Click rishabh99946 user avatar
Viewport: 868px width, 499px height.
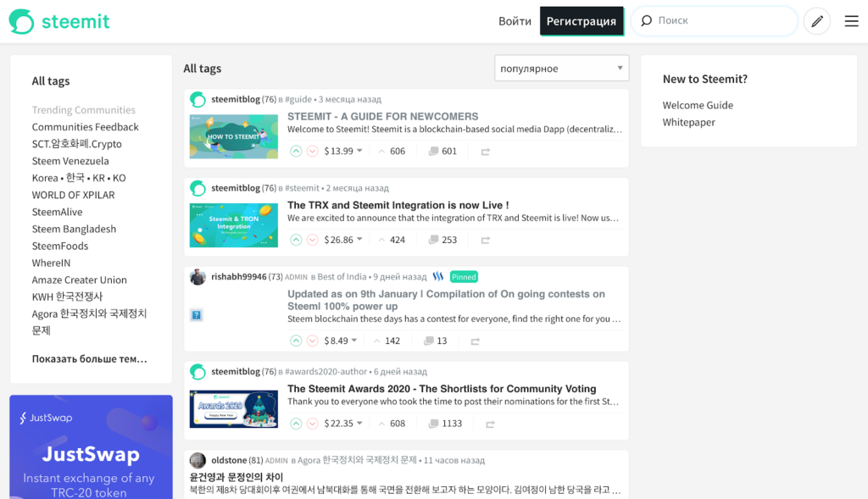[198, 277]
